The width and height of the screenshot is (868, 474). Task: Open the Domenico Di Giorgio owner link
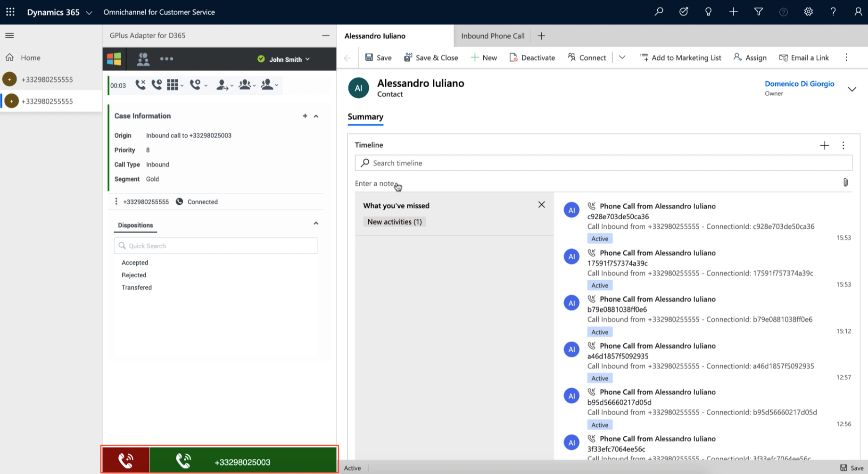click(x=799, y=83)
